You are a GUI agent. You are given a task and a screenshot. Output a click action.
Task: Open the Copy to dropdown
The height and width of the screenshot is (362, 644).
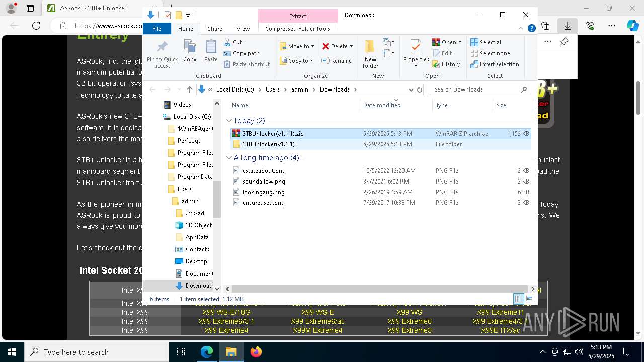[296, 61]
